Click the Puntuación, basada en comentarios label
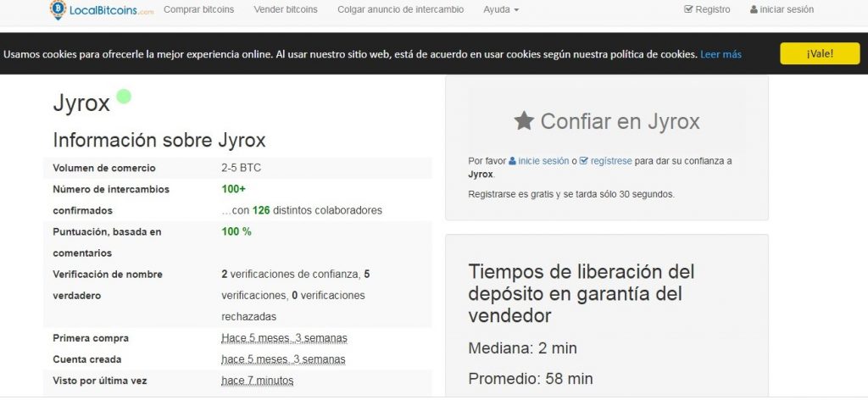This screenshot has width=868, height=400. pos(108,242)
